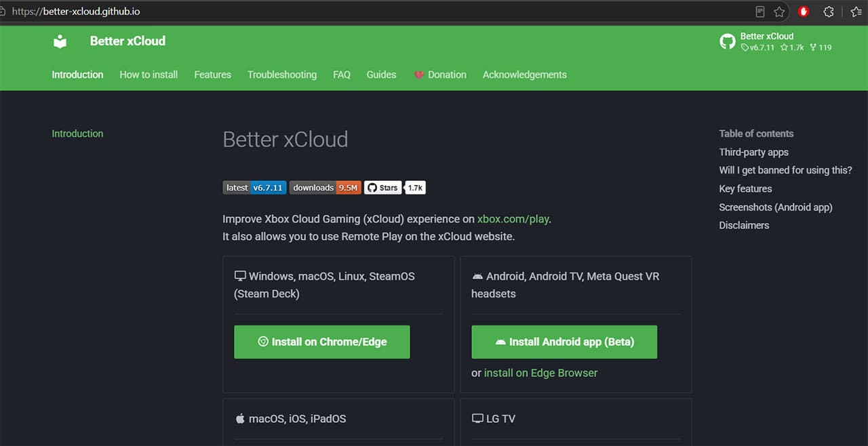Jump to Will I get banned section

click(x=785, y=170)
